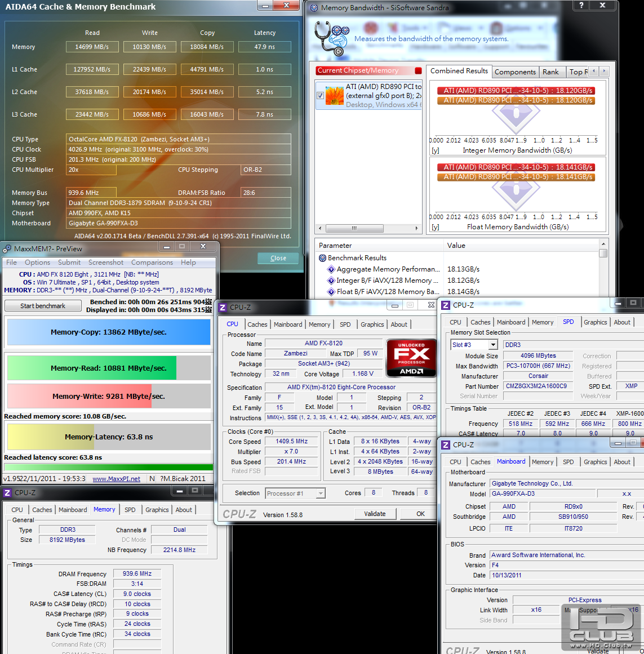Viewport: 644px width, 654px height.
Task: Open Graphics tab in CPU-Z processor window
Action: click(372, 324)
